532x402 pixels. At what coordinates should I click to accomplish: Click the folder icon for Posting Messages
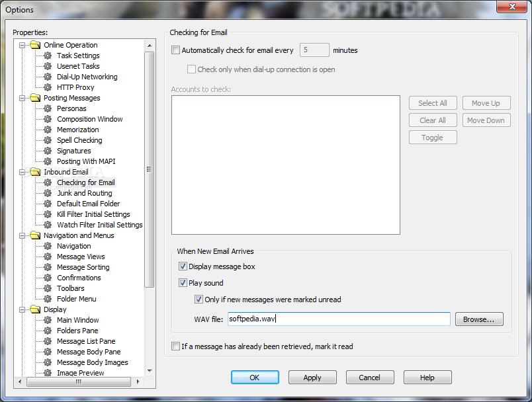click(35, 98)
